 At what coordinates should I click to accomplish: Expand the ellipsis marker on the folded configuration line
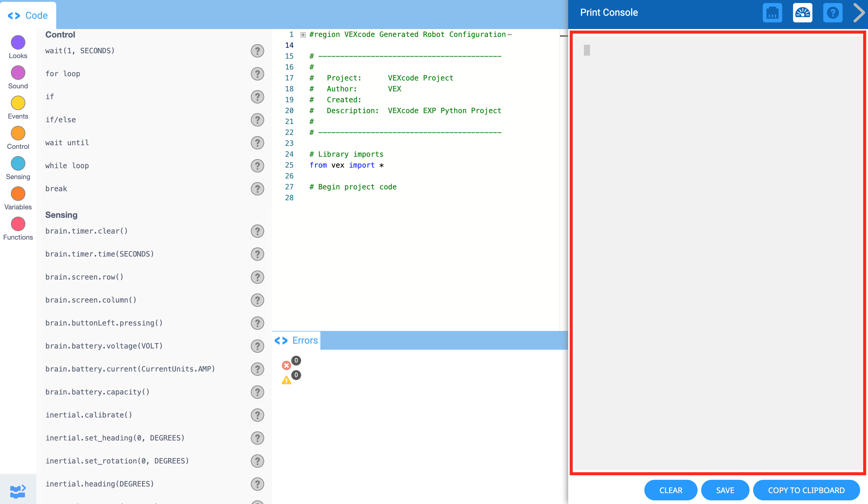tap(510, 34)
